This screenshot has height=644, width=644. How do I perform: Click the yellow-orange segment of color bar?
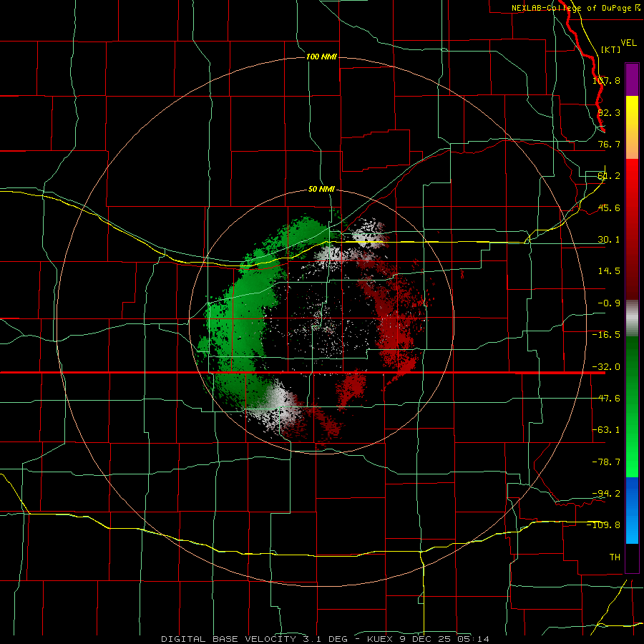tap(632, 127)
